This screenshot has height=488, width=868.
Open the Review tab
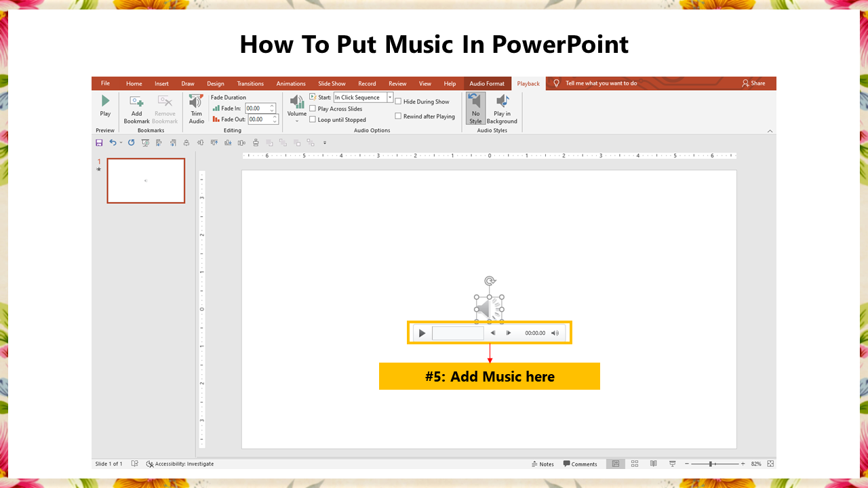pyautogui.click(x=397, y=83)
